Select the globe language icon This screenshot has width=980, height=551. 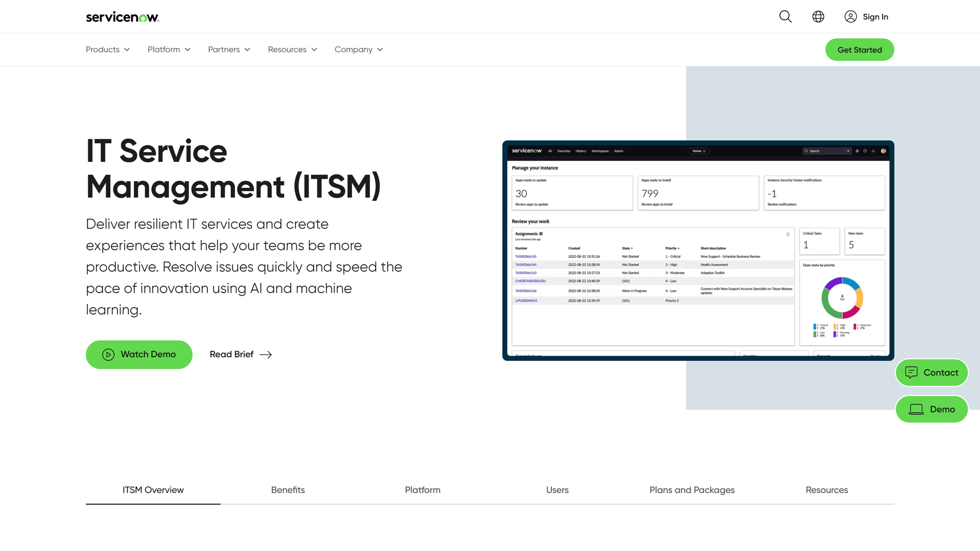pyautogui.click(x=818, y=16)
